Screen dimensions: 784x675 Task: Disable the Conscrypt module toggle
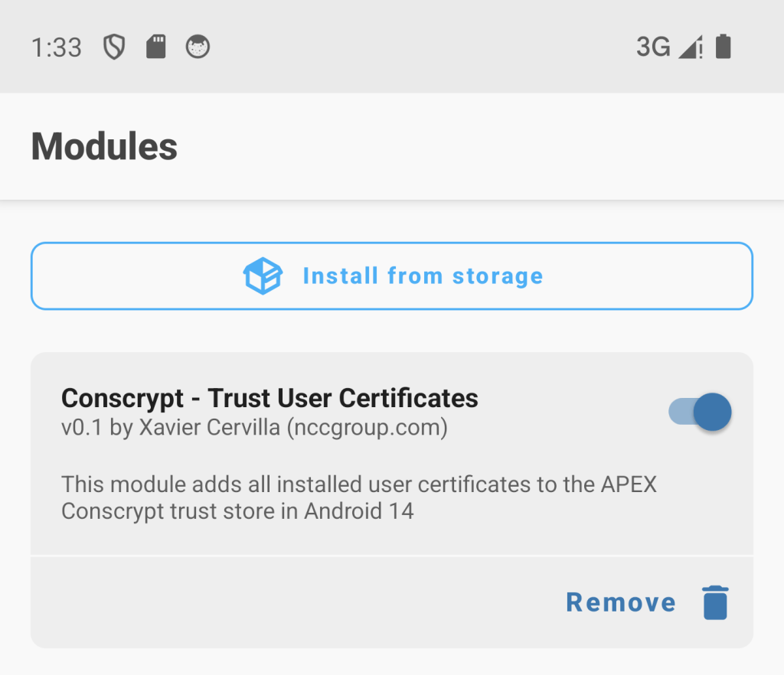(x=701, y=412)
